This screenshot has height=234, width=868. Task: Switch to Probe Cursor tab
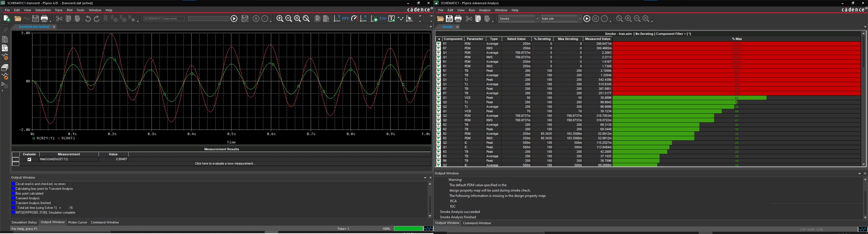pyautogui.click(x=78, y=223)
